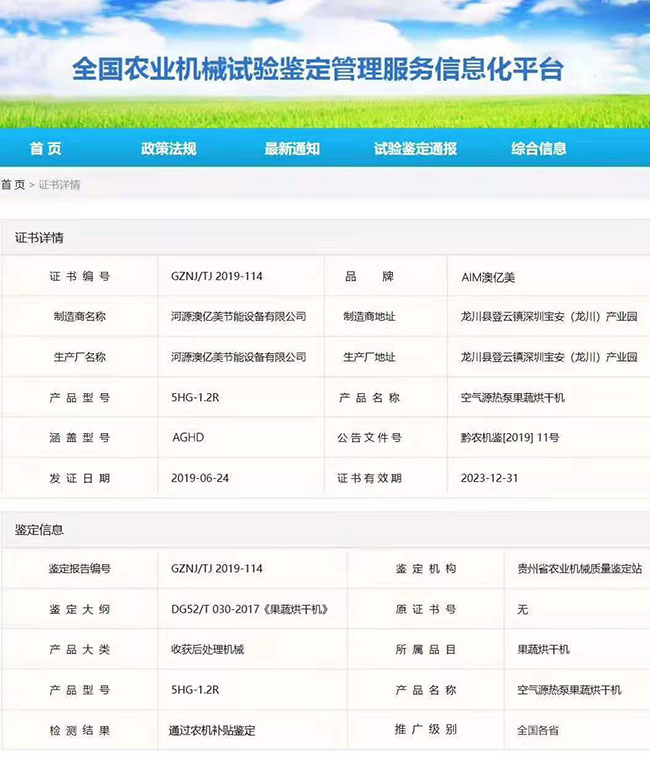Image resolution: width=650 pixels, height=757 pixels.
Task: Select the 生产厂地址 value 龙川县登云镇
Action: (x=549, y=357)
